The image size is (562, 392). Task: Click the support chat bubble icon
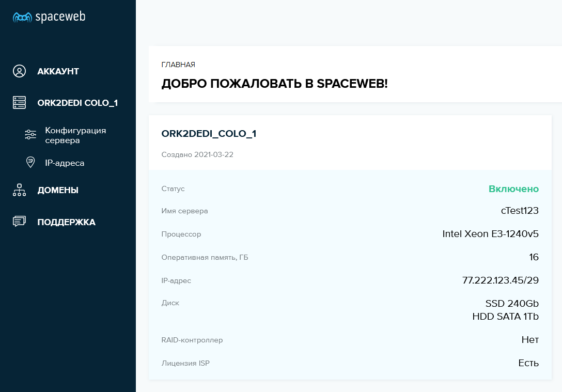click(x=19, y=222)
